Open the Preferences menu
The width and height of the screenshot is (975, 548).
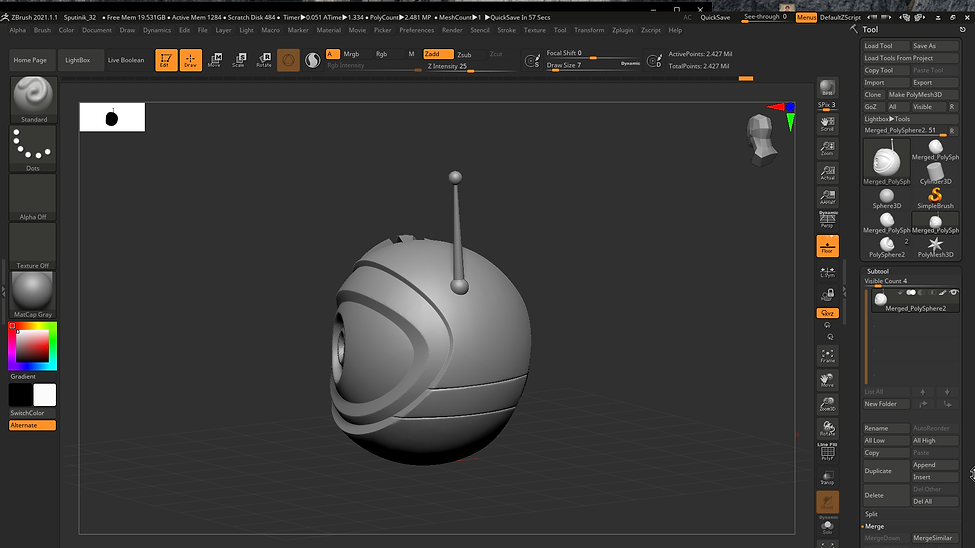417,30
